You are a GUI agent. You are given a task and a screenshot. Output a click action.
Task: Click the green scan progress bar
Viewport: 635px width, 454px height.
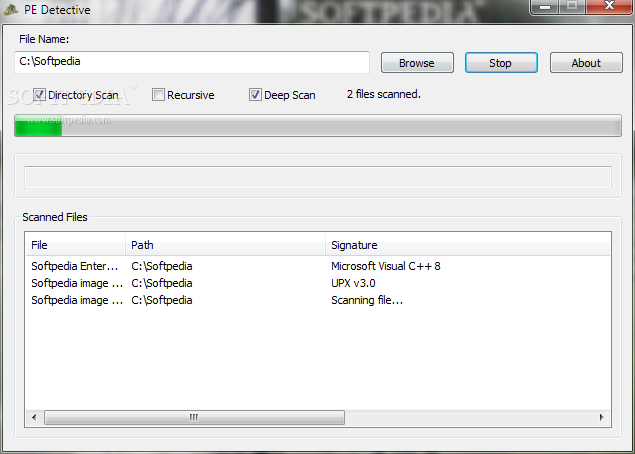pos(318,126)
